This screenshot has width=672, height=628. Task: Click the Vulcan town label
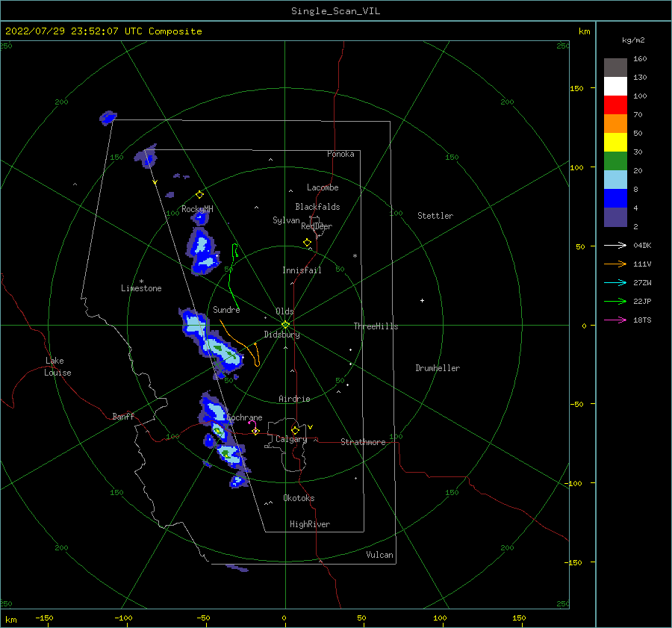379,555
